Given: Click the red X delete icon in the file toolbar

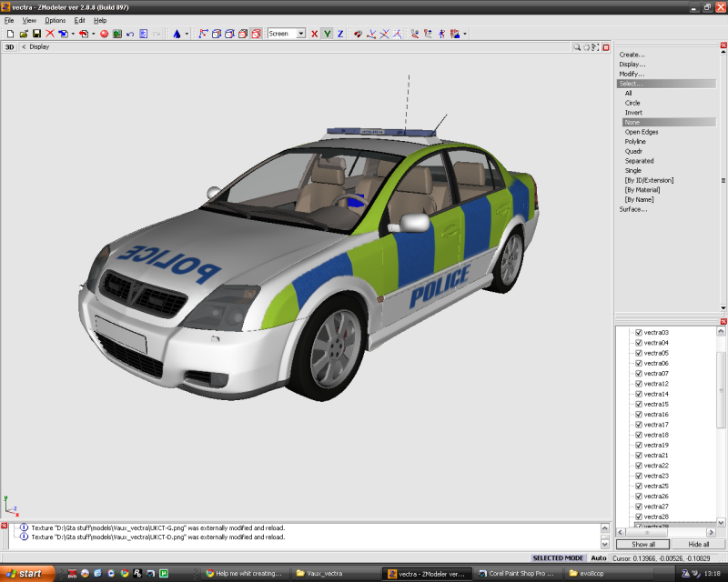Looking at the screenshot, I should point(50,34).
